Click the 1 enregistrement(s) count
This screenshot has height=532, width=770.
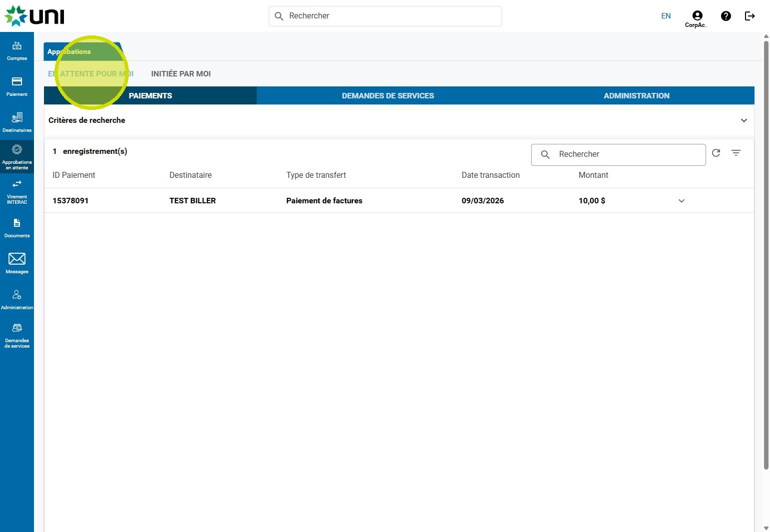coord(90,151)
